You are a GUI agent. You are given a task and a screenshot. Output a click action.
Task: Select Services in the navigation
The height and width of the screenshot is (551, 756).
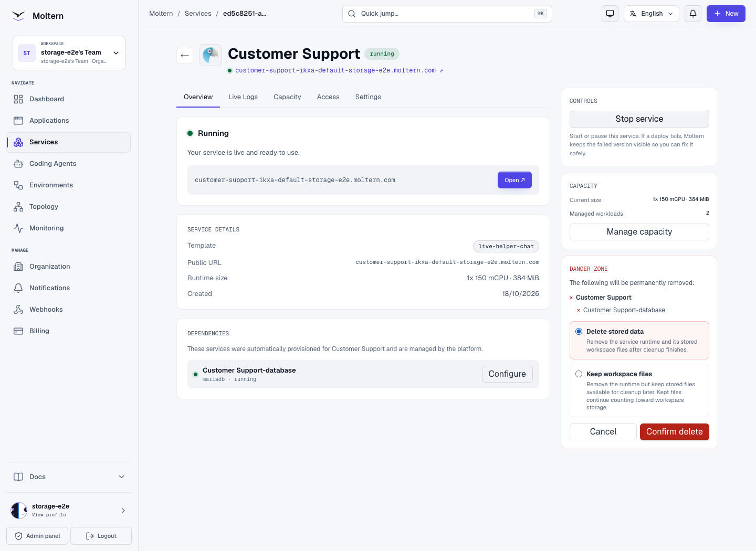68,142
